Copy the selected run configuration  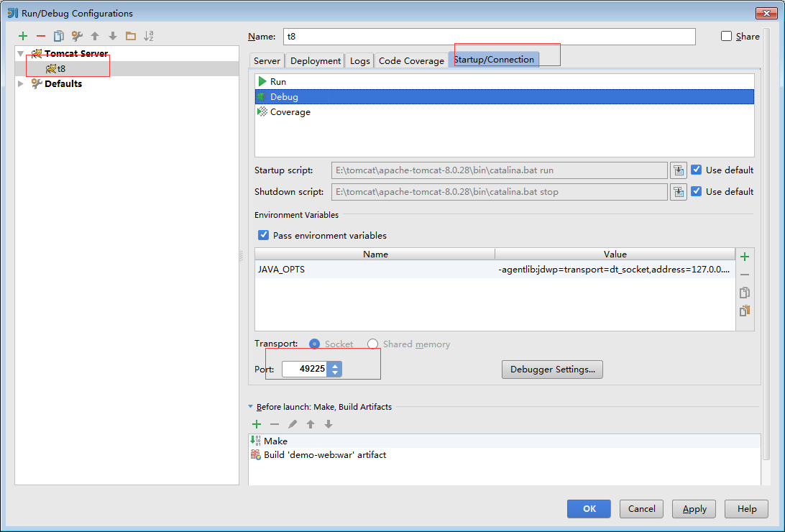[58, 36]
